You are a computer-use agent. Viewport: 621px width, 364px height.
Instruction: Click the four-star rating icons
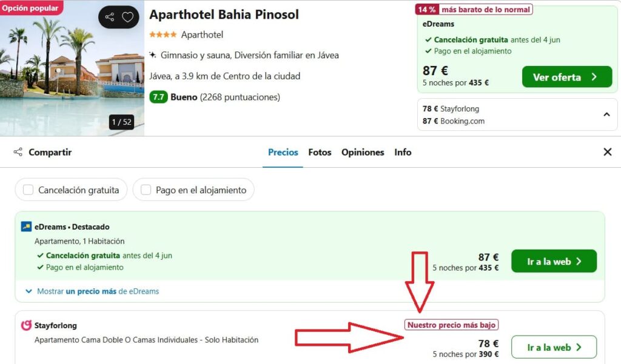click(x=163, y=35)
